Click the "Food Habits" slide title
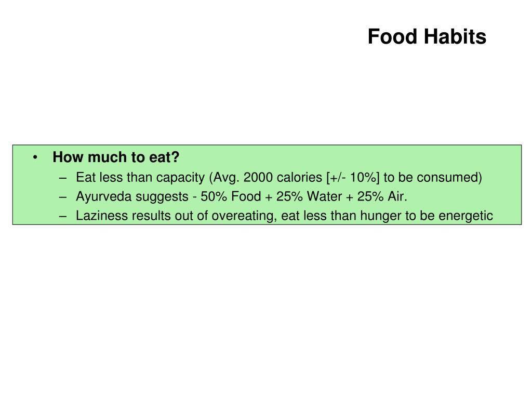Screen dimensions: 532x399 pos(427,36)
